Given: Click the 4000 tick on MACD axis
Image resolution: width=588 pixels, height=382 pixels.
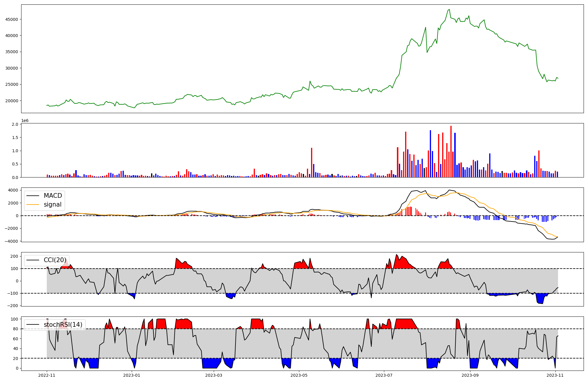Looking at the screenshot, I should pyautogui.click(x=13, y=190).
